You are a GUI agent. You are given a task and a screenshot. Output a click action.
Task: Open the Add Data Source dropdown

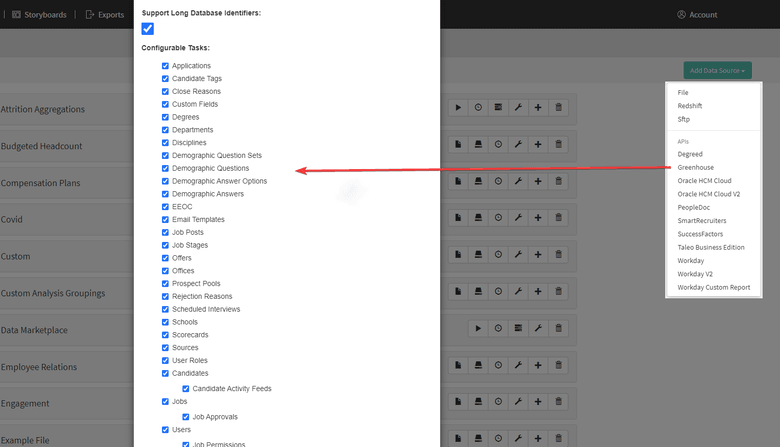click(717, 70)
